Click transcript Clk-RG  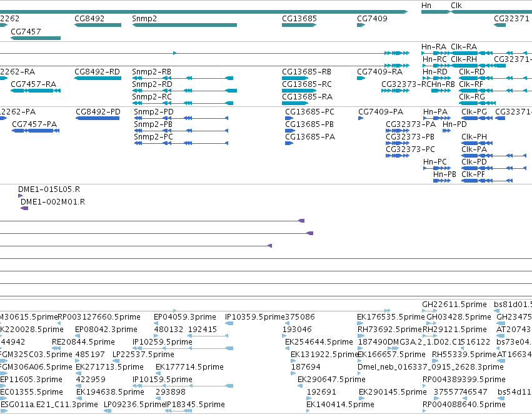472,97
